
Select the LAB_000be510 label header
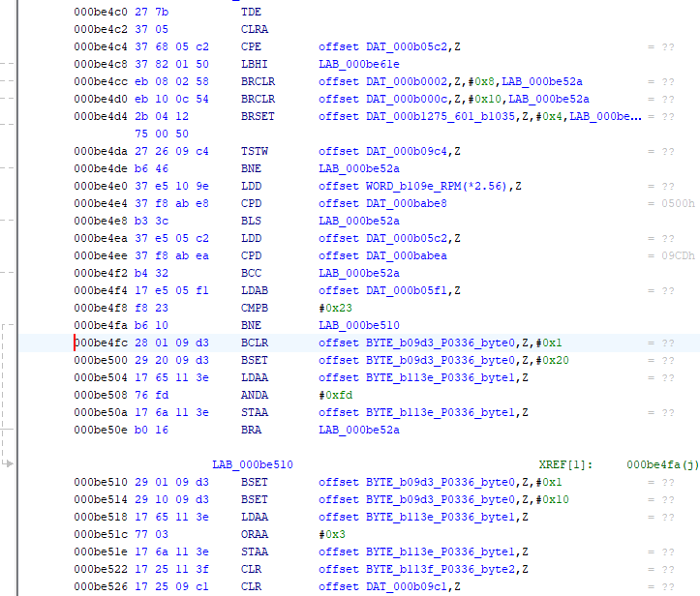tap(252, 464)
